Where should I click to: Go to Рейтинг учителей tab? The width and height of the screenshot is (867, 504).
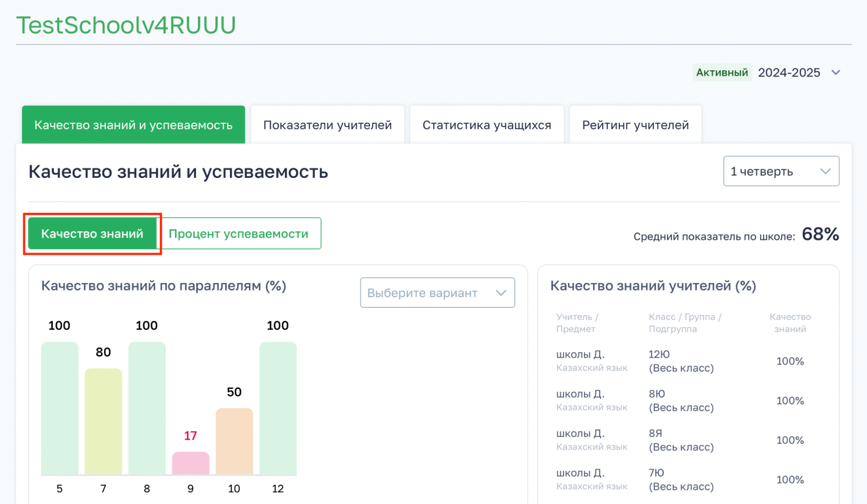coord(635,125)
